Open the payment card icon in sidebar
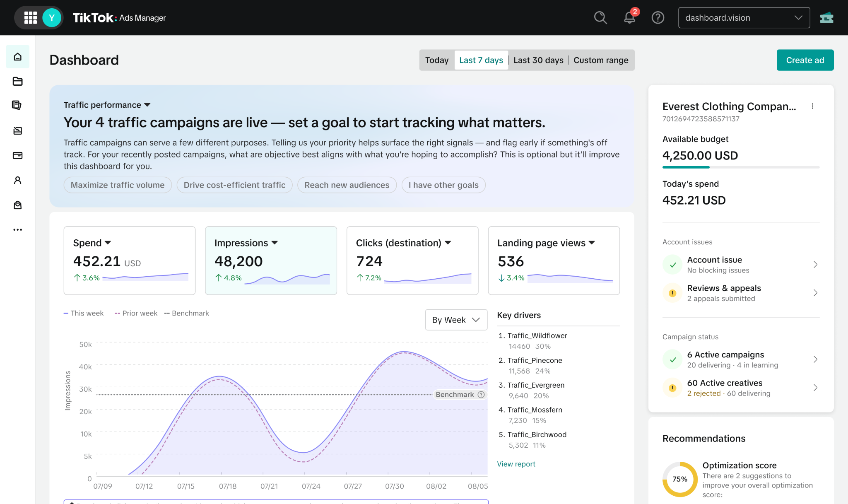Viewport: 848px width, 504px height. (x=17, y=156)
